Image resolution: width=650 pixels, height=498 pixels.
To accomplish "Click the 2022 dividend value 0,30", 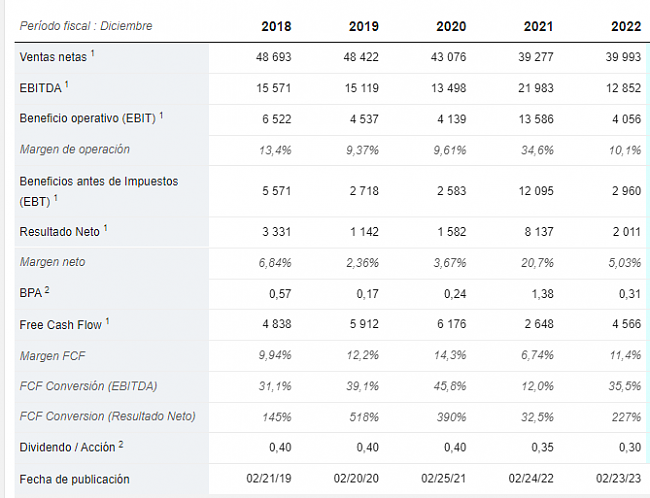I will [630, 447].
